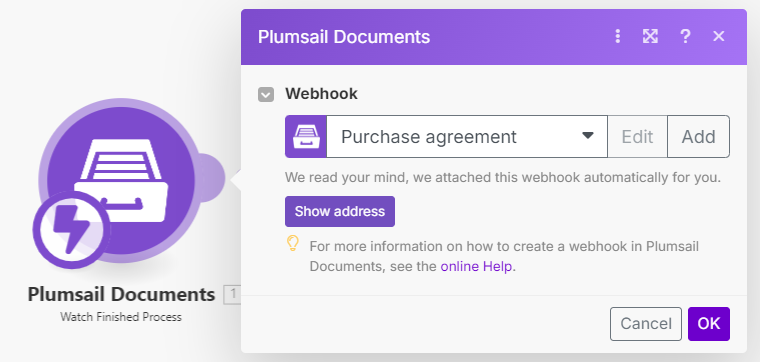Confirm with the OK button
Screen dimensions: 760x362
pos(709,324)
